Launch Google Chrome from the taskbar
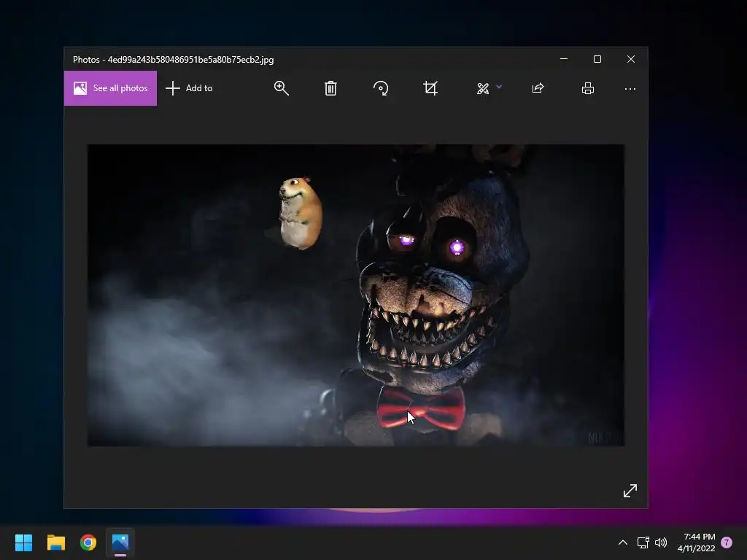Image resolution: width=747 pixels, height=560 pixels. coord(88,542)
